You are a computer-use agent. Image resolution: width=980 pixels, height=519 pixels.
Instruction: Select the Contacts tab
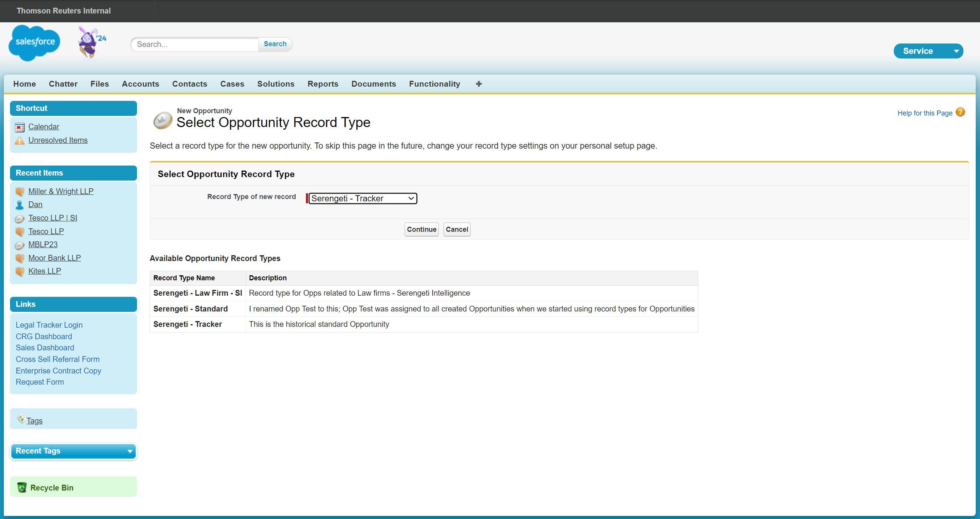(190, 84)
